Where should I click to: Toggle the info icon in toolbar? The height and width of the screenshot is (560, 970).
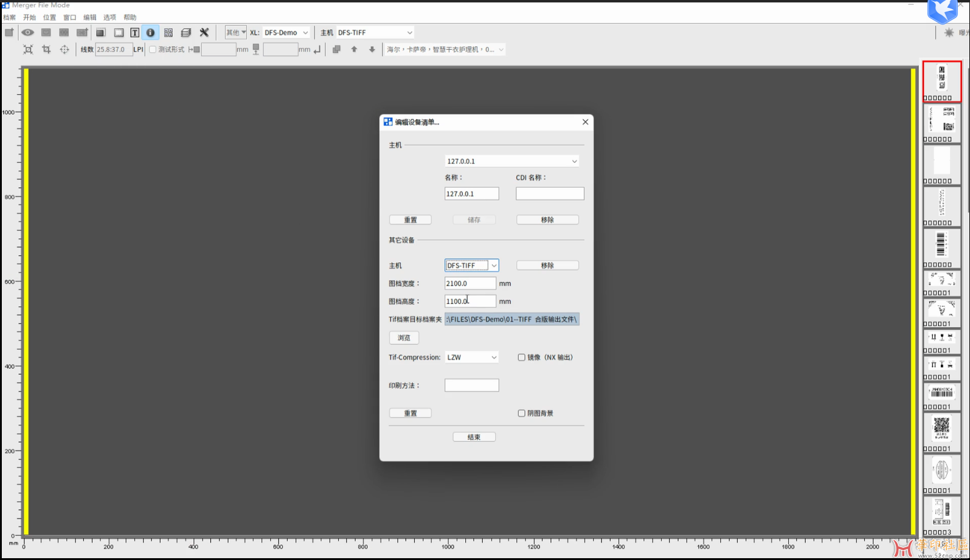click(x=150, y=33)
